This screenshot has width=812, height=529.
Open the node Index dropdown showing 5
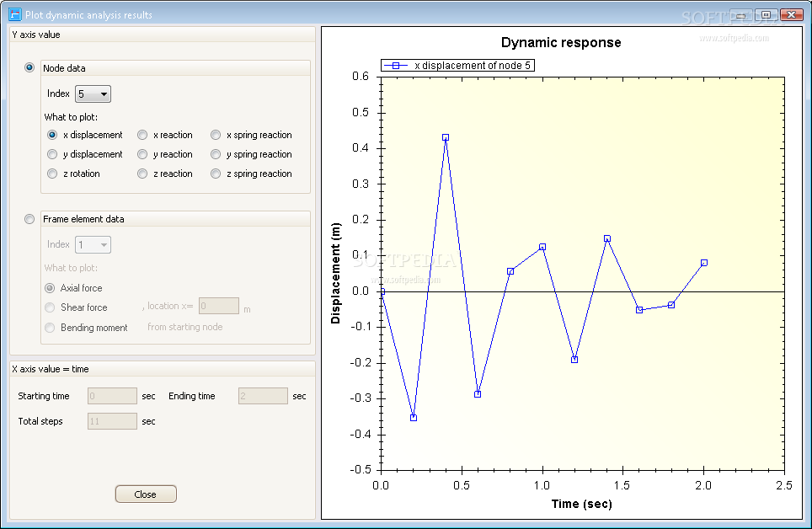coord(93,94)
